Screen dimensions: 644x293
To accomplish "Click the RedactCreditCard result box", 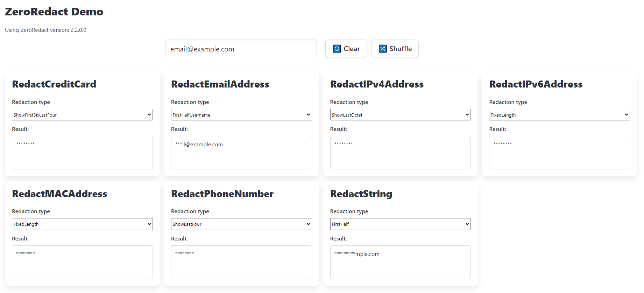I will 82,153.
